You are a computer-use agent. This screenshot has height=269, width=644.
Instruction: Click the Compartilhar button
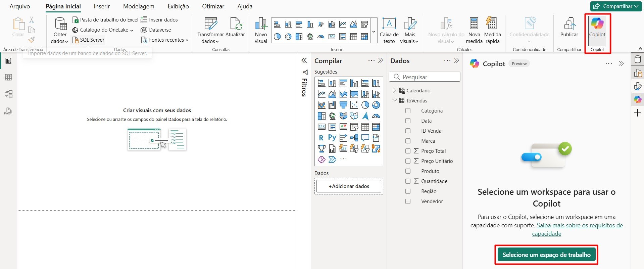click(616, 6)
